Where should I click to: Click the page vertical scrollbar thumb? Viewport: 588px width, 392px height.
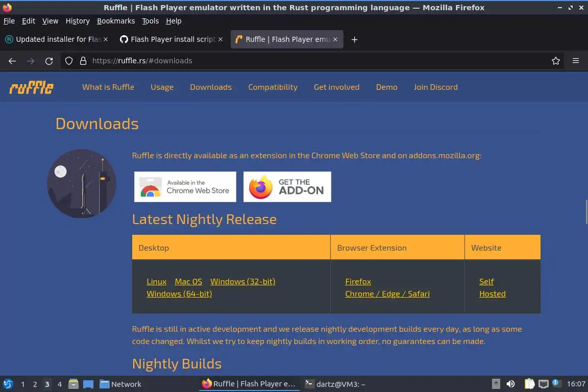[x=586, y=212]
